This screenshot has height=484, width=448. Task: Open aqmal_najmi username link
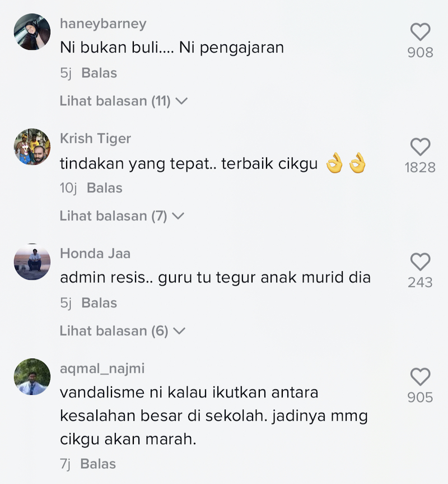(102, 369)
